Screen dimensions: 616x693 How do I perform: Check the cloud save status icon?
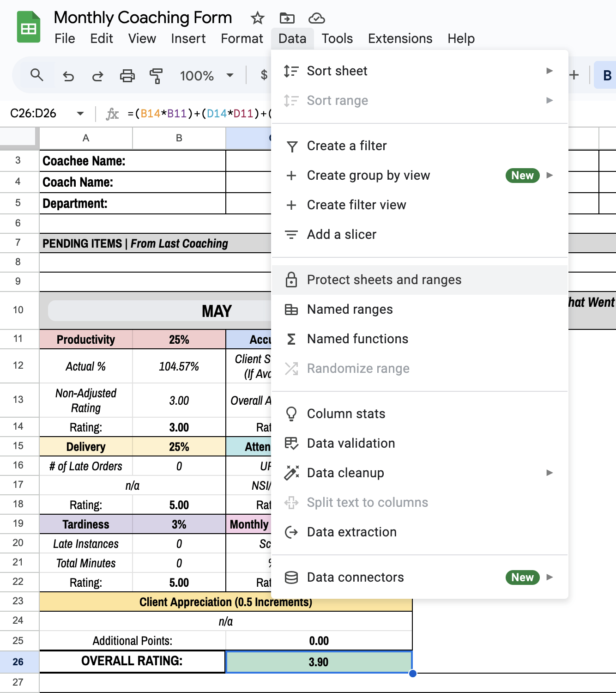pyautogui.click(x=316, y=18)
